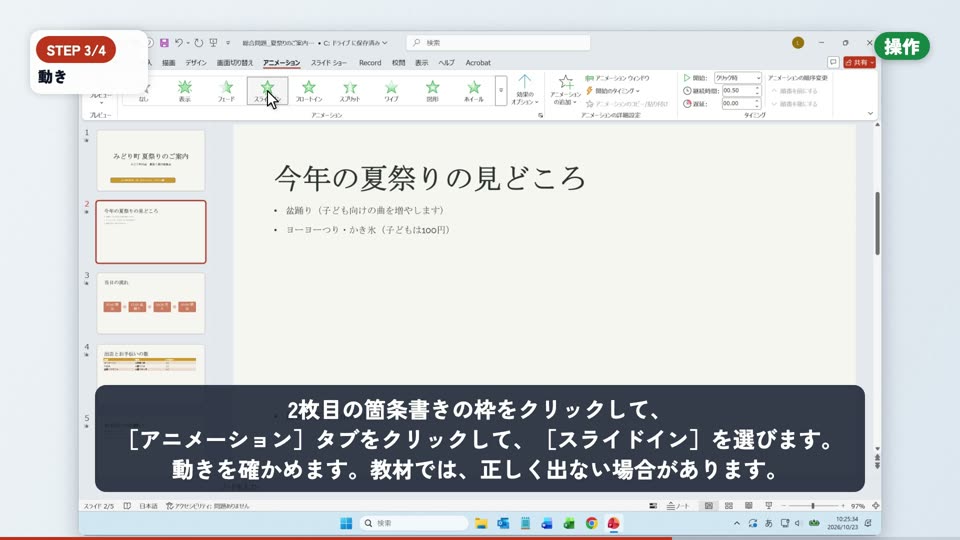Open the 校閲 review tab
Image resolution: width=960 pixels, height=540 pixels.
tap(399, 62)
